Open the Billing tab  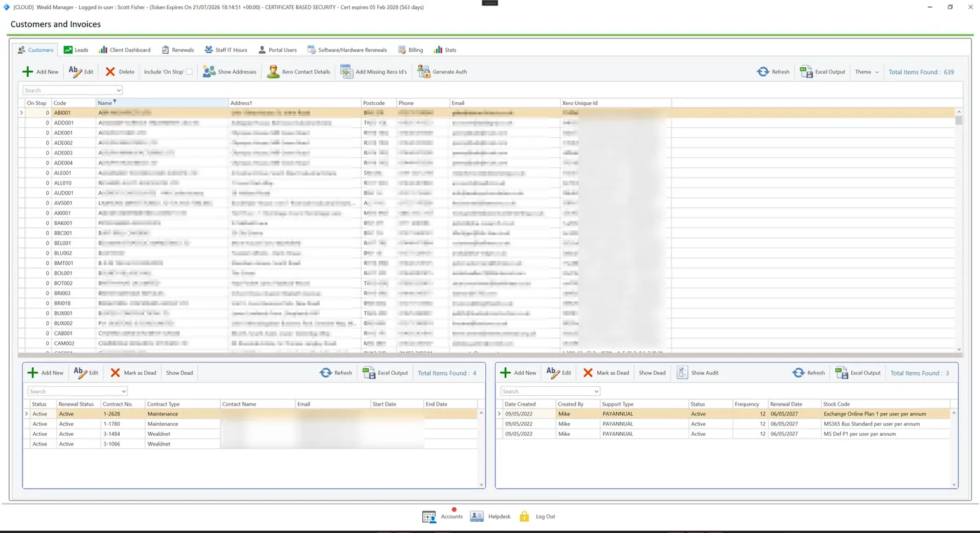411,50
